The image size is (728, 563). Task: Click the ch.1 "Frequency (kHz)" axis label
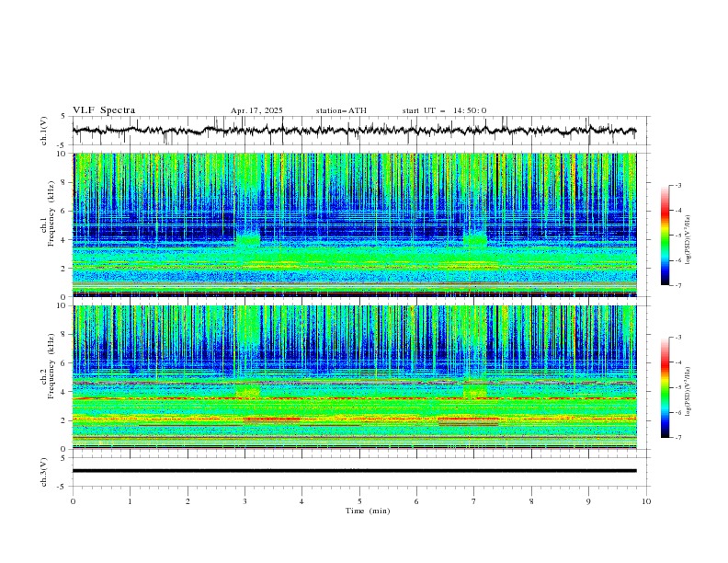51,213
